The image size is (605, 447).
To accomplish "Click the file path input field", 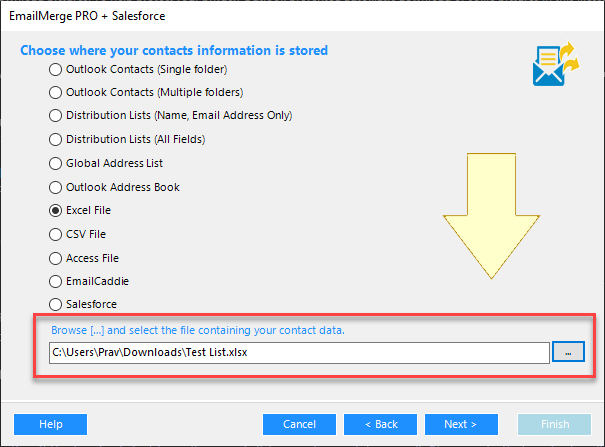I will click(299, 353).
